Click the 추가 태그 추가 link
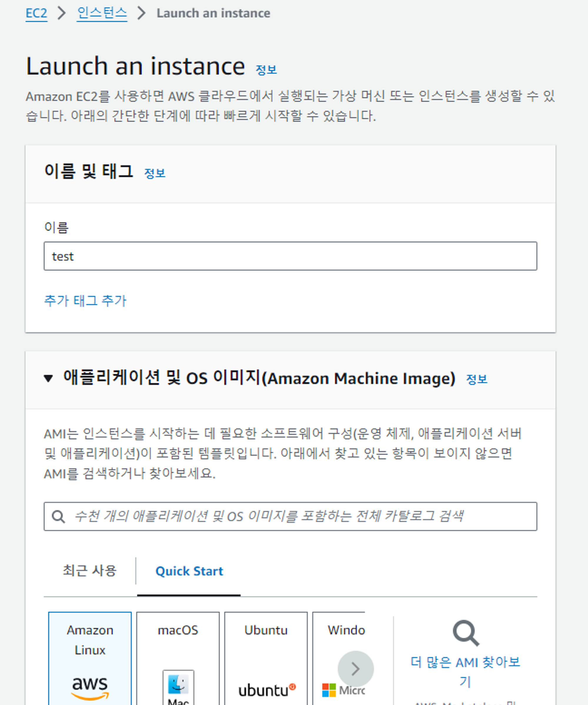Screen dimensions: 588x705 85,300
